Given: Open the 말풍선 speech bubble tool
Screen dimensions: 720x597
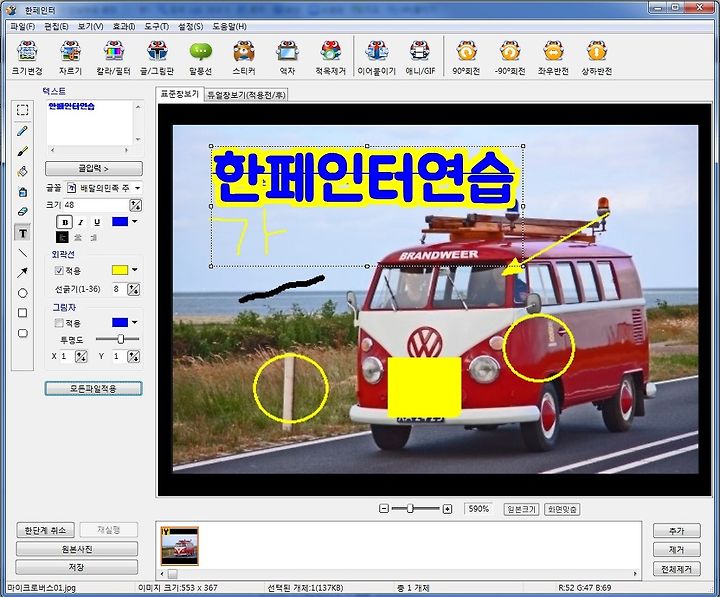Looking at the screenshot, I should [x=201, y=57].
